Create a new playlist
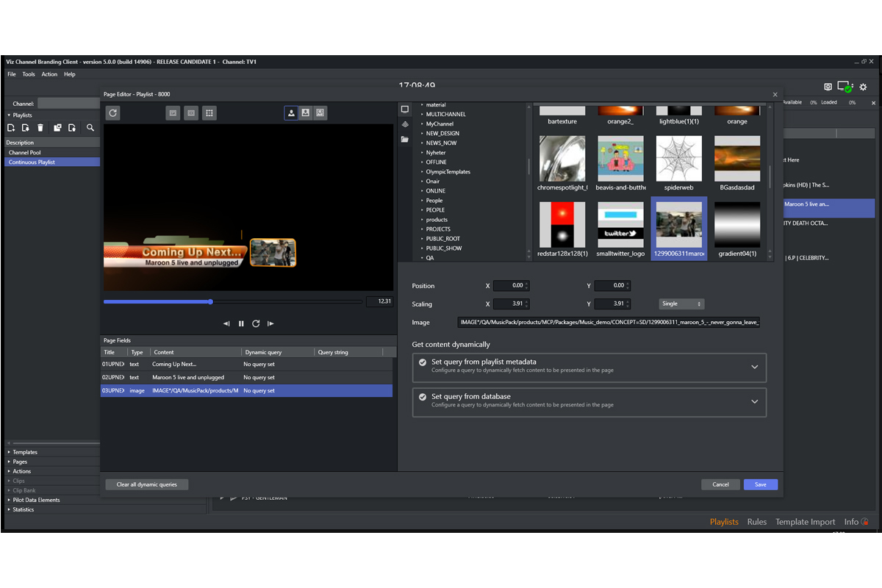The image size is (882, 588). (x=11, y=128)
